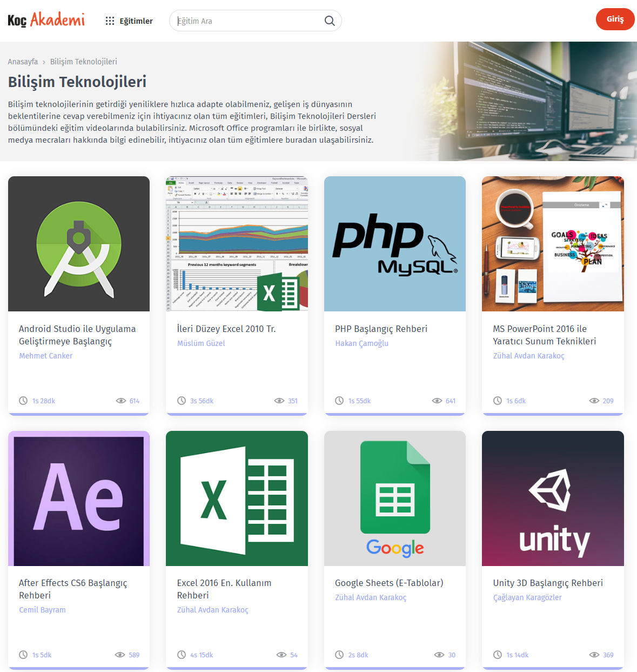Open the Eğitimler grid menu

(x=129, y=21)
